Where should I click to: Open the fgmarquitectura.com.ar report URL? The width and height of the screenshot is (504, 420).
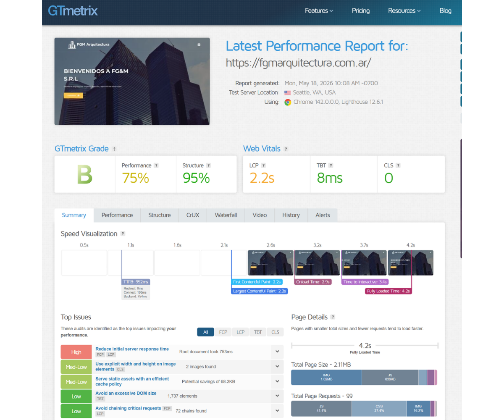coord(299,63)
